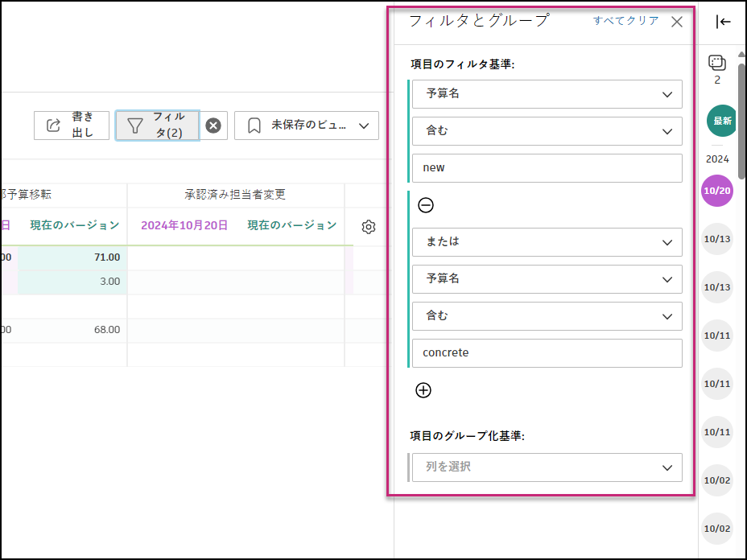
Task: Click the 書き出し export icon
Action: coord(54,125)
